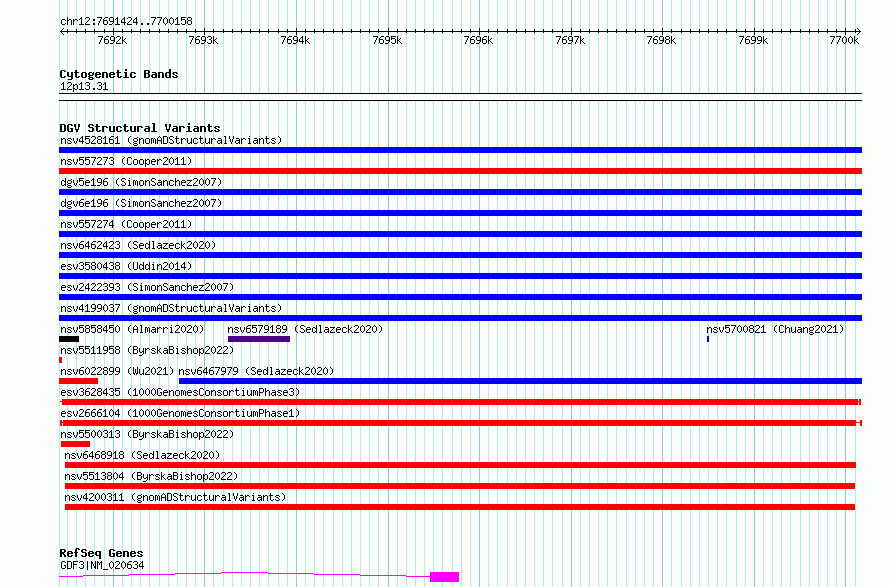Image resolution: width=890 pixels, height=587 pixels.
Task: Click the 7698k ruler position
Action: (661, 40)
